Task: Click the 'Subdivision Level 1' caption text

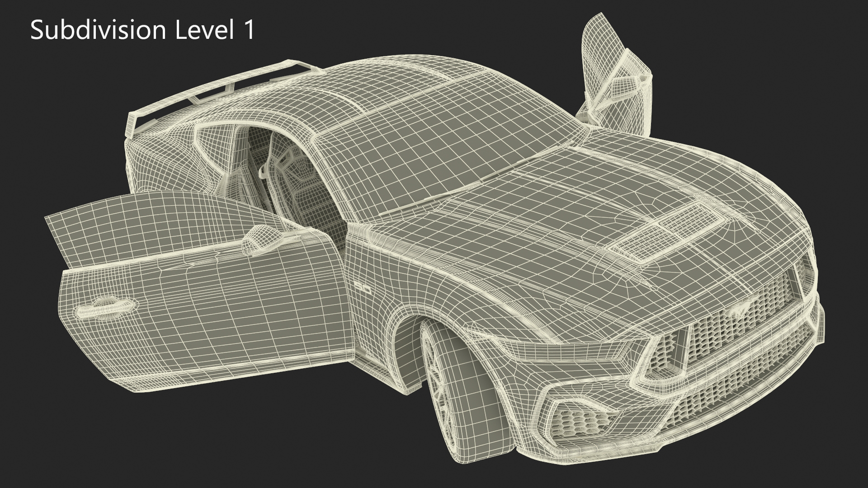Action: pyautogui.click(x=143, y=31)
